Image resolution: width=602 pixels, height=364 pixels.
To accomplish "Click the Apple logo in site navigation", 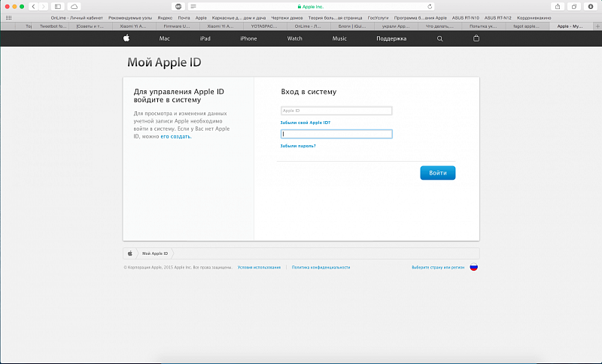I will (x=126, y=38).
